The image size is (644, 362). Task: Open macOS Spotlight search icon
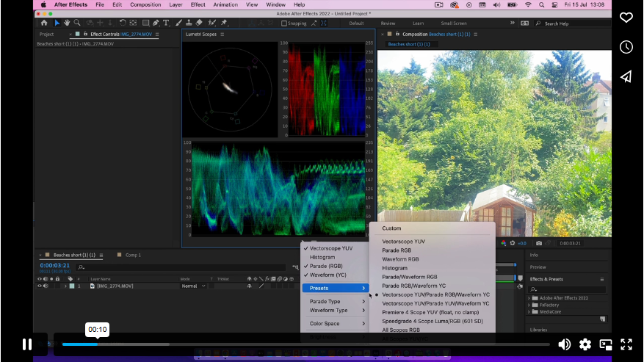click(541, 5)
